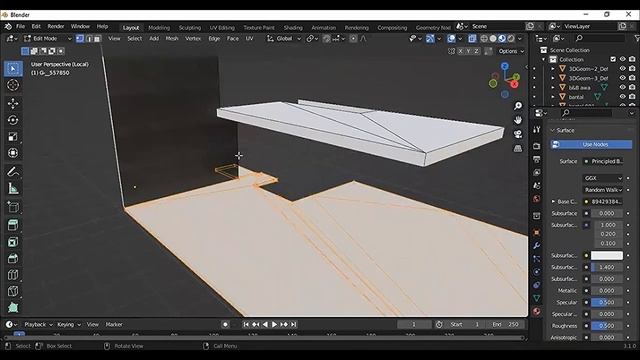Image resolution: width=640 pixels, height=360 pixels.
Task: Open the outliner filter funnel icon
Action: [637, 38]
